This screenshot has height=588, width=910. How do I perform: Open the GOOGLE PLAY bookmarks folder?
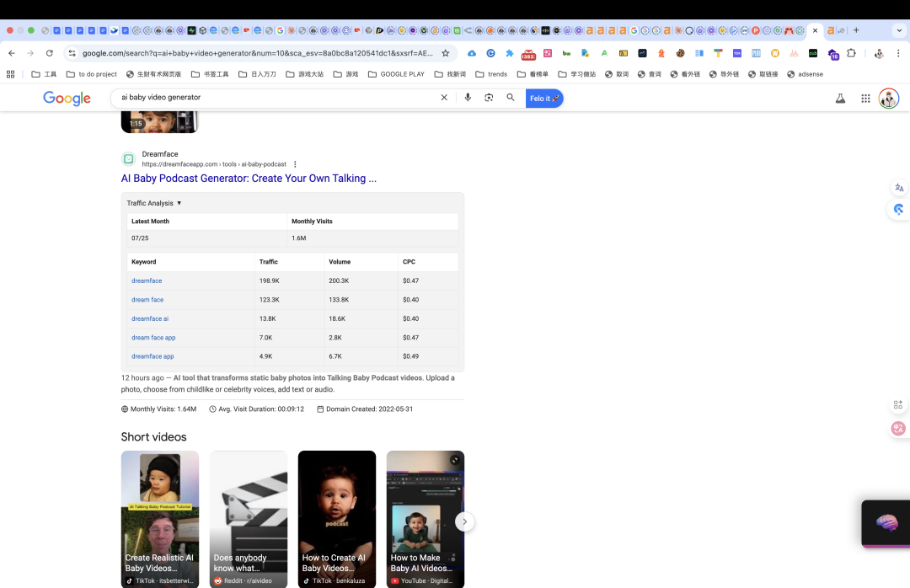click(396, 74)
